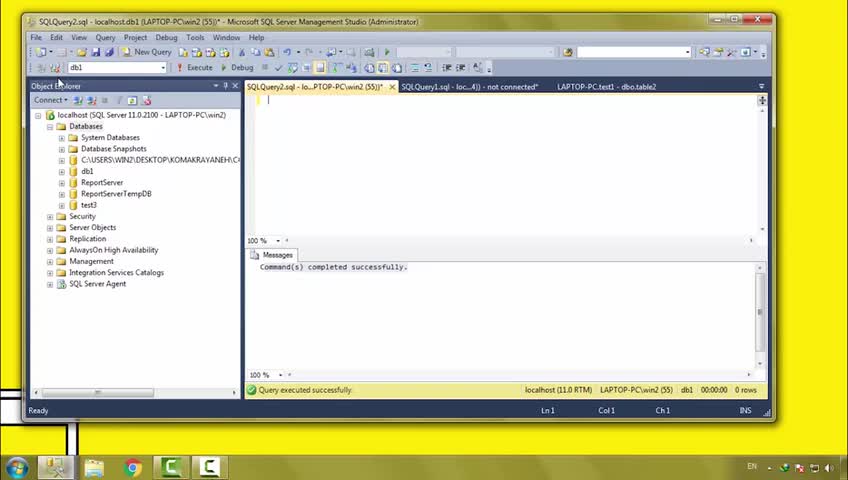Open the Windows Start button
The image size is (848, 480).
click(x=17, y=467)
